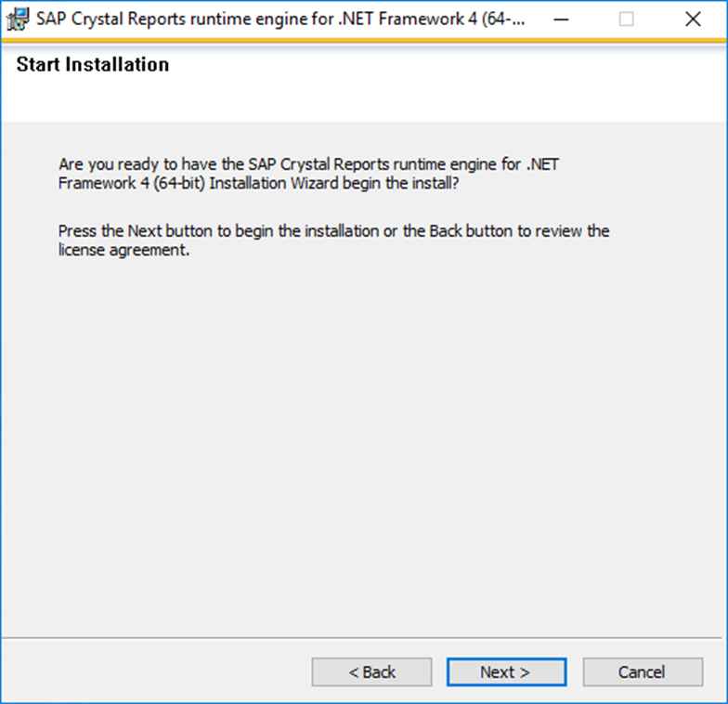Open the installer icon in the title bar
Image resolution: width=728 pixels, height=704 pixels.
tap(19, 19)
